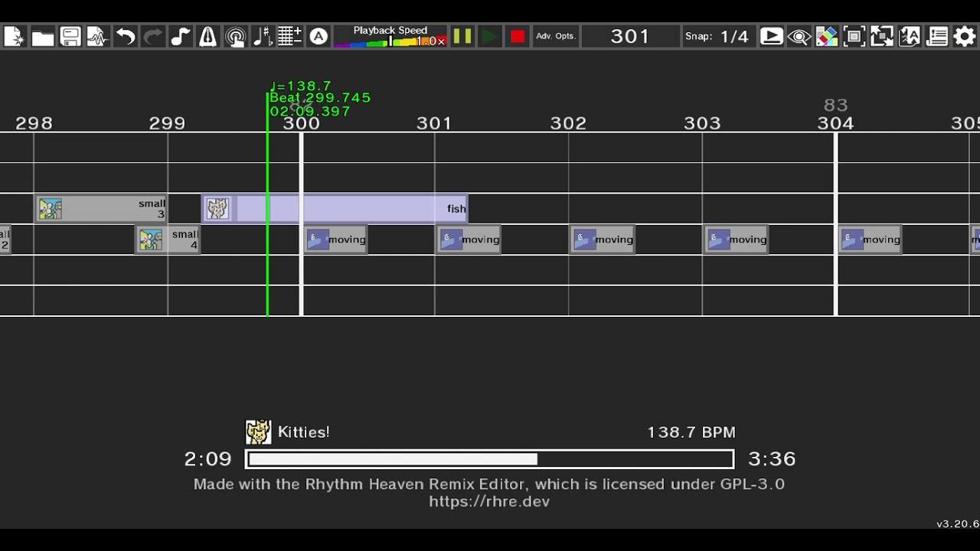Image resolution: width=980 pixels, height=551 pixels.
Task: Open the track grid plus/minus tool
Action: [291, 37]
